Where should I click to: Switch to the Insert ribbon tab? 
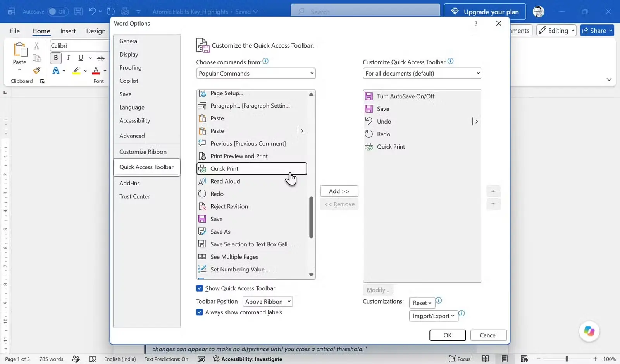point(68,31)
